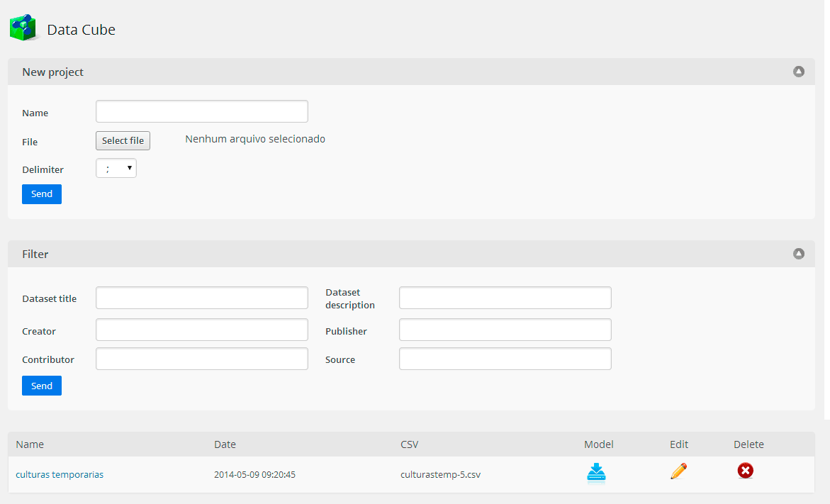830x504 pixels.
Task: Collapse the Filter panel
Action: (799, 254)
